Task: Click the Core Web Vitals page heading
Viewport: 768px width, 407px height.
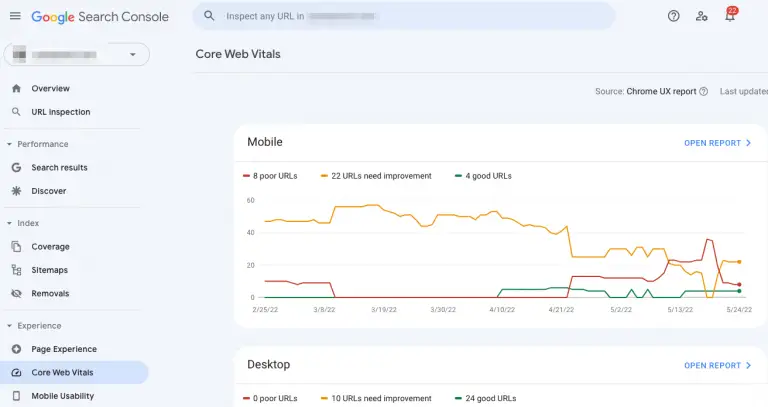Action: pos(238,54)
